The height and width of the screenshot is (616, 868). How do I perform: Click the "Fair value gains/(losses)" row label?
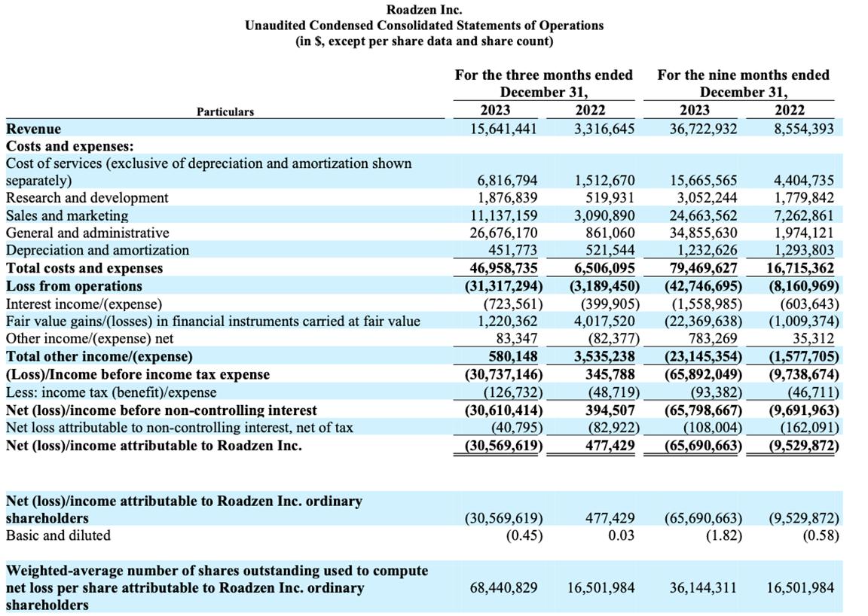[213, 321]
